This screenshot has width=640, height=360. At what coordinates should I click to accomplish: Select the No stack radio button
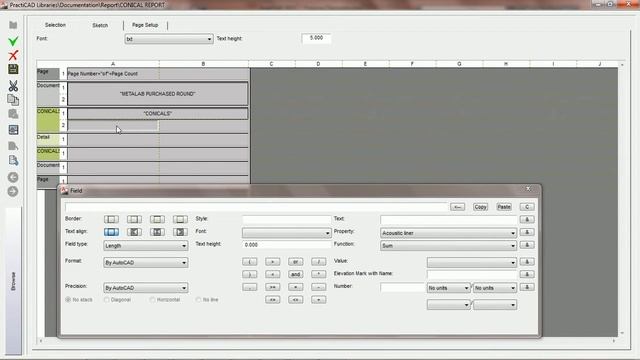[x=68, y=300]
